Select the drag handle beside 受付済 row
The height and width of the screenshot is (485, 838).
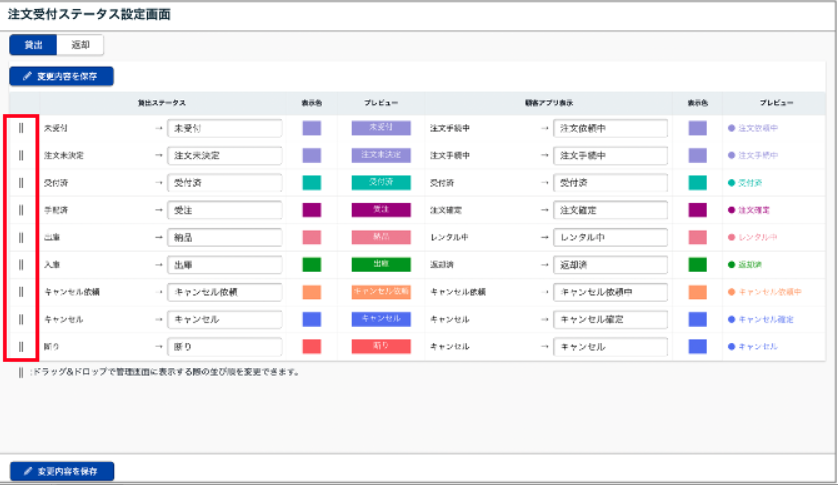21,183
